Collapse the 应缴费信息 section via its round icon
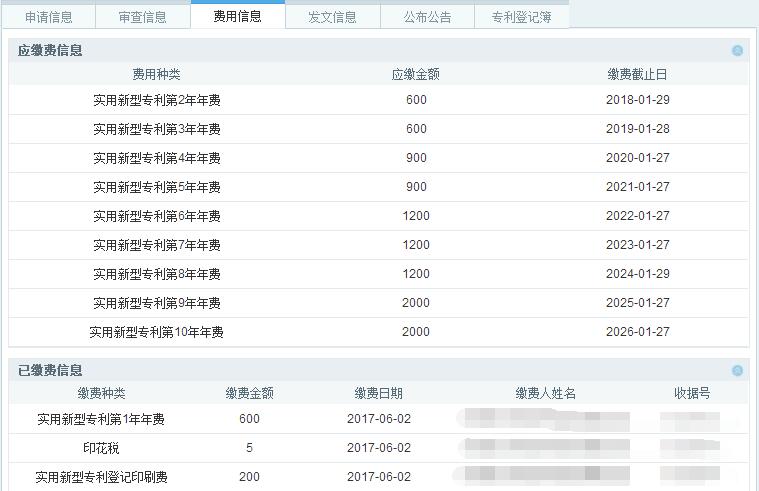759x491 pixels. (x=737, y=51)
